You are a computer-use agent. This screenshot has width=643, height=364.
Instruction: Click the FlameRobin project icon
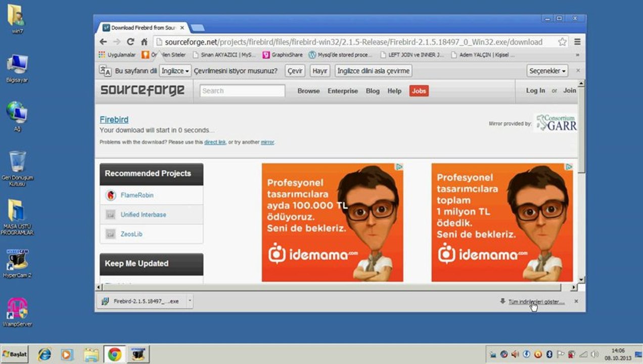[x=111, y=195]
